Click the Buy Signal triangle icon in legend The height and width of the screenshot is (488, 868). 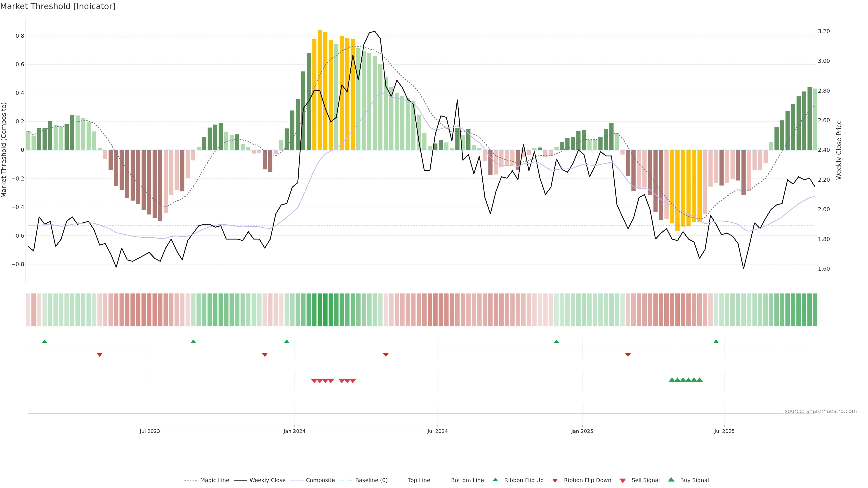[x=671, y=480]
